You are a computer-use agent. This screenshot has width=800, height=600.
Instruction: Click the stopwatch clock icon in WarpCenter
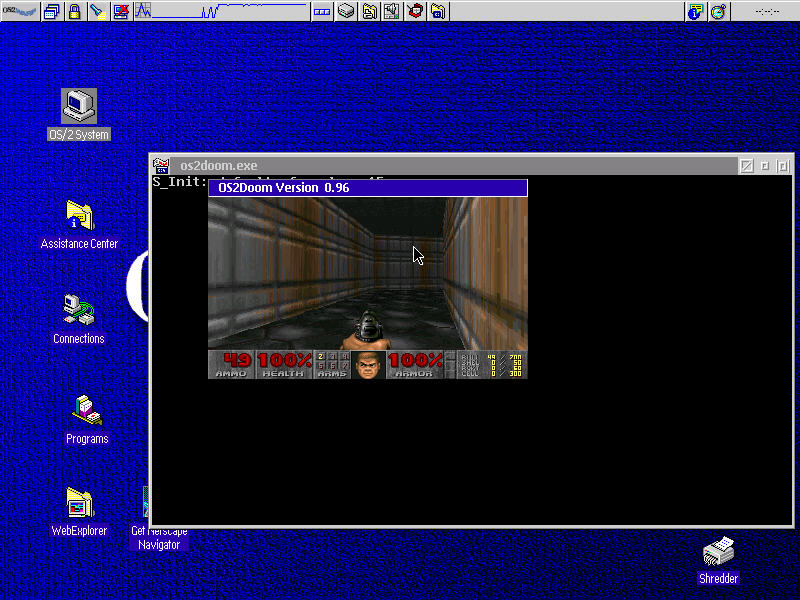tap(718, 11)
